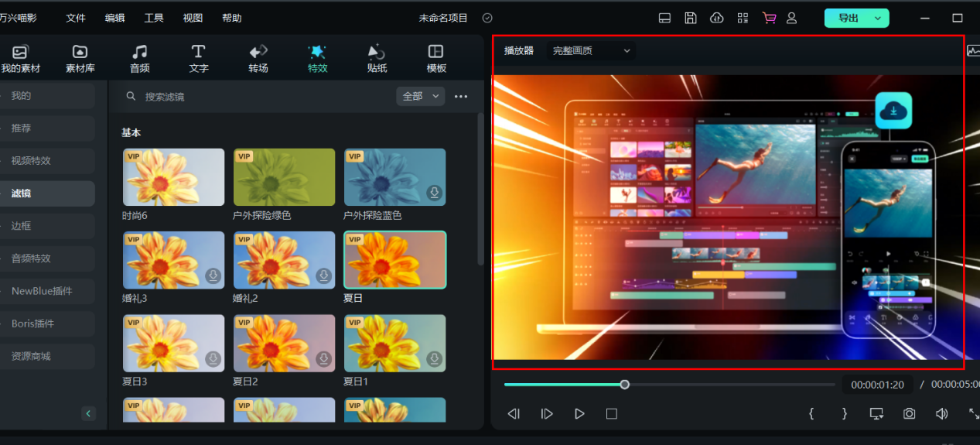
Task: Switch to the 文字 text tab
Action: (199, 59)
